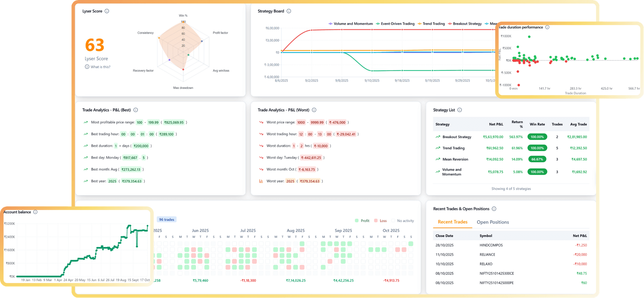The width and height of the screenshot is (644, 298).
Task: Open info for Trade Analytics P&L (Best)
Action: tap(136, 110)
